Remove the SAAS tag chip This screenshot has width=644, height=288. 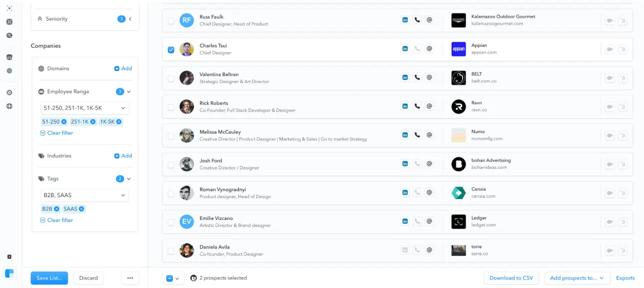(81, 209)
